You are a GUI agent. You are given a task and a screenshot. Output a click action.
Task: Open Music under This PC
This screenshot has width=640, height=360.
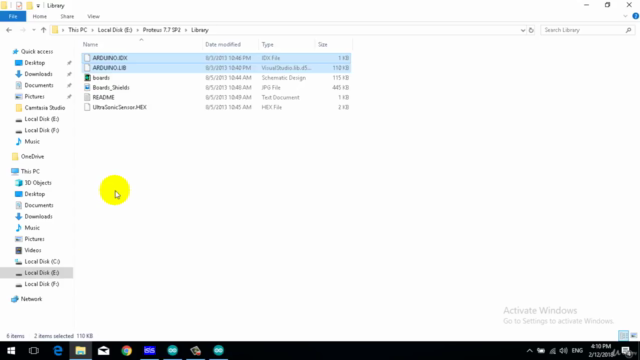(x=32, y=228)
